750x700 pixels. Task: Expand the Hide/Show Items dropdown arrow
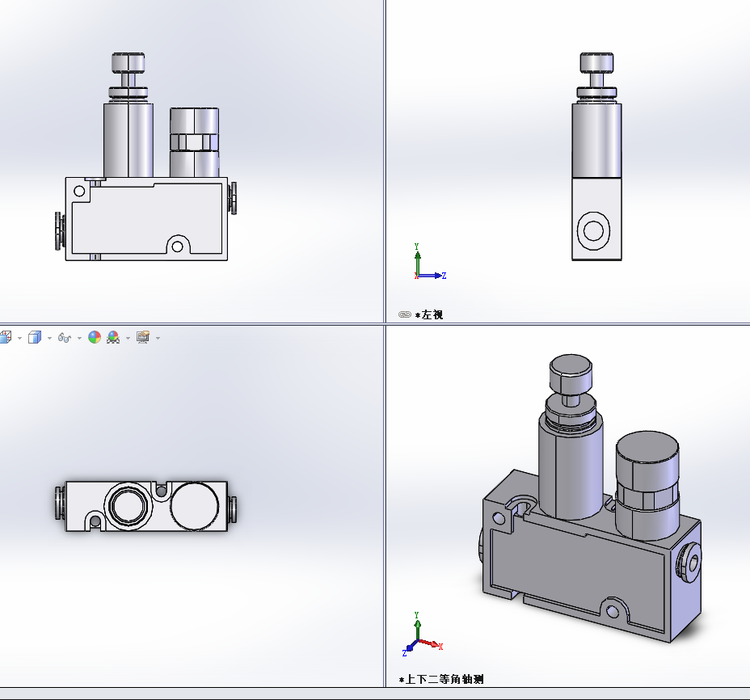click(x=79, y=338)
